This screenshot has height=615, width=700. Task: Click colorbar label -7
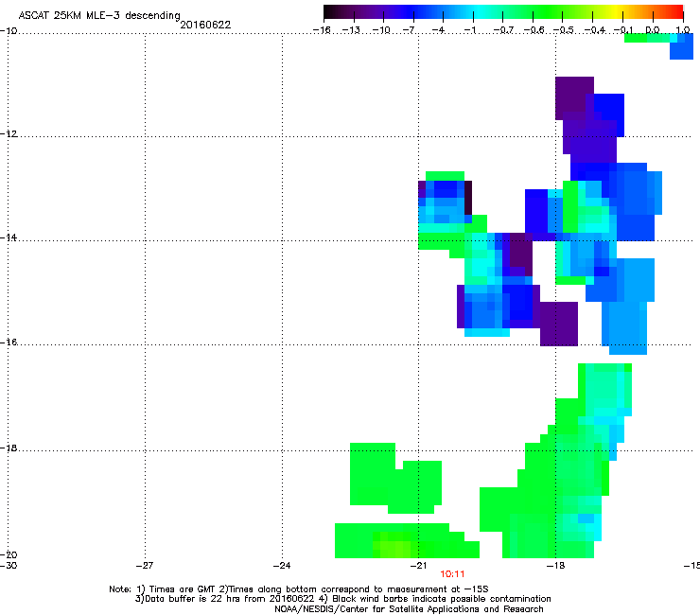point(409,30)
